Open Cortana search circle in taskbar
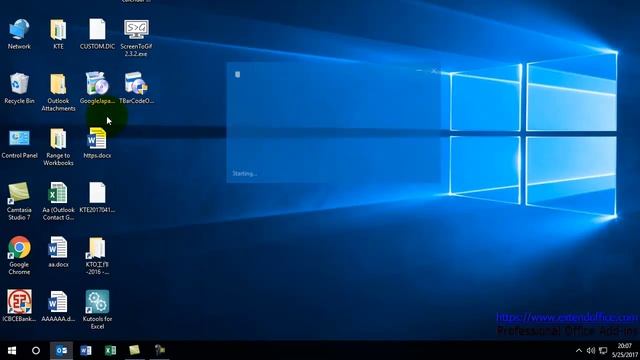 [x=36, y=350]
